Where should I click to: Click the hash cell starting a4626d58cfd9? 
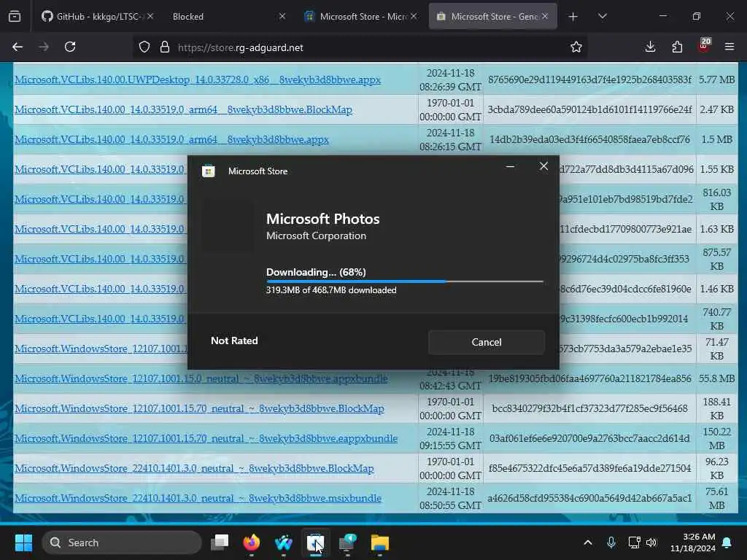pos(589,498)
